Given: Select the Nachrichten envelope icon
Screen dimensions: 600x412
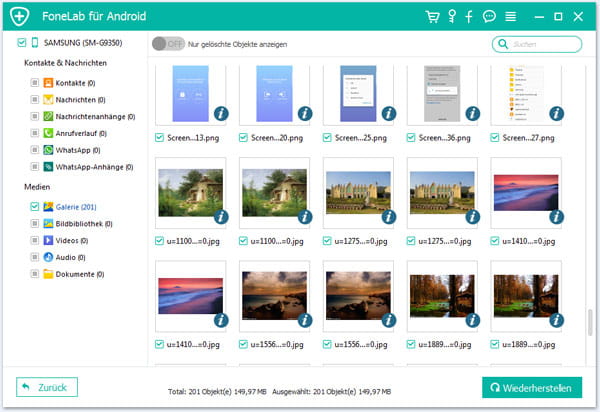Looking at the screenshot, I should pyautogui.click(x=47, y=100).
